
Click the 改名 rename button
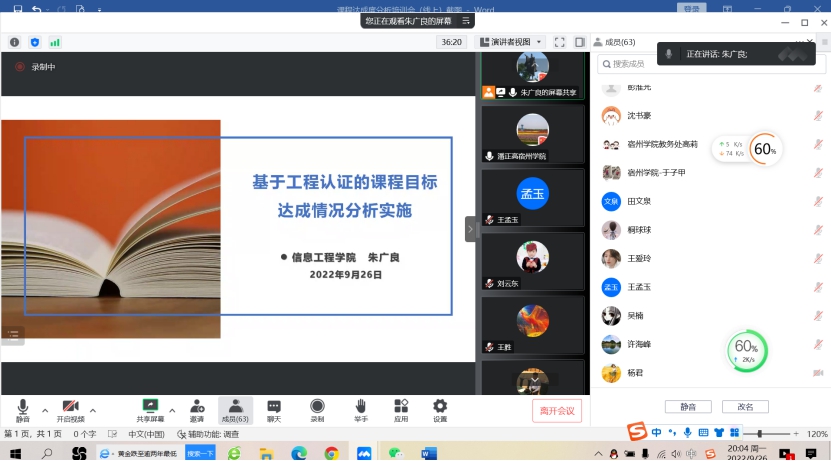[745, 407]
